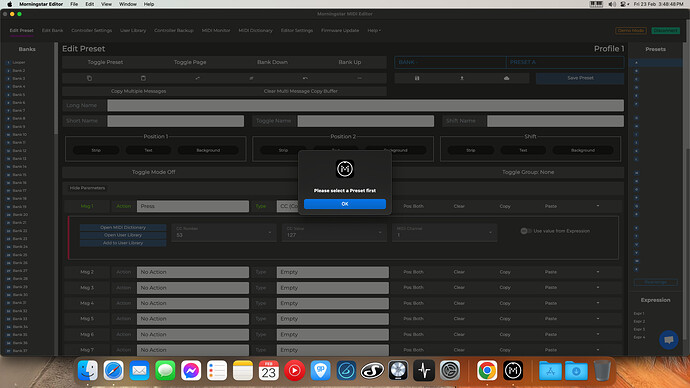Screen dimensions: 690x388
Task: Open the Apple menu
Action: tap(9, 4)
